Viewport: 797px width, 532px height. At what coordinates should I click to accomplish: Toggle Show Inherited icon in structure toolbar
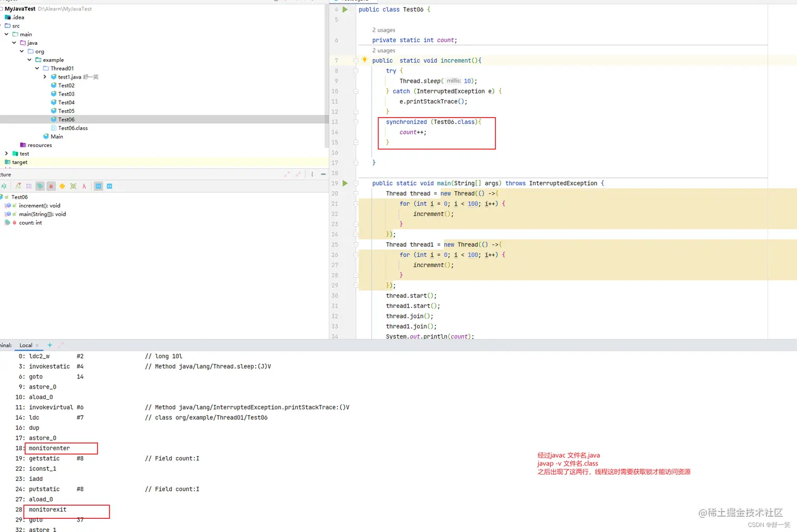18,186
